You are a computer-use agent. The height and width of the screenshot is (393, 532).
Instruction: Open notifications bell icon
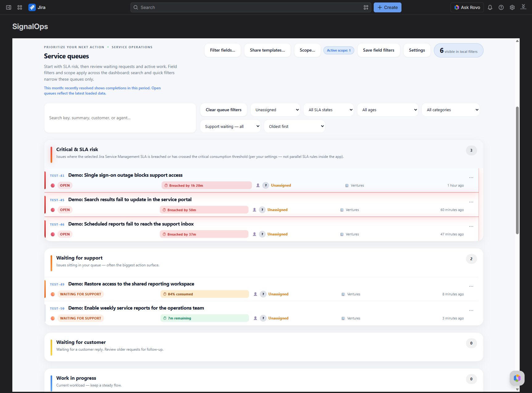click(490, 7)
